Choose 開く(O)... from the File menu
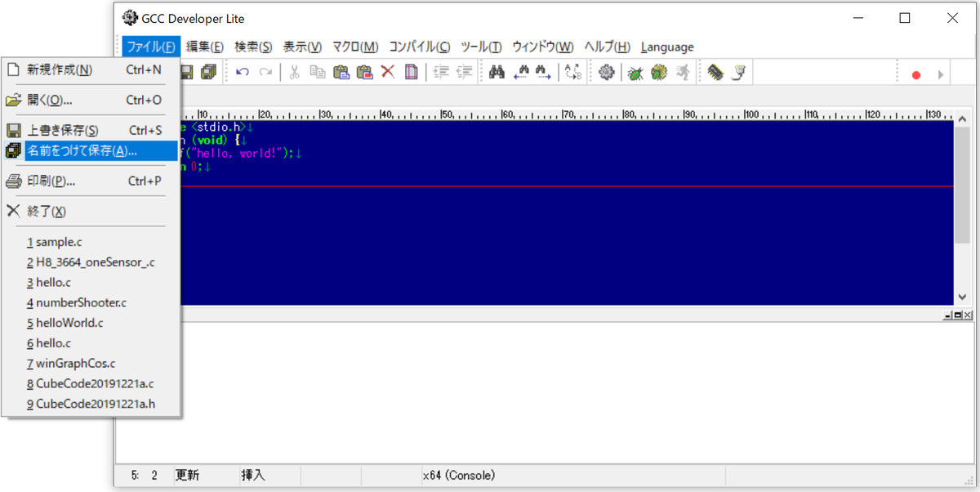The width and height of the screenshot is (980, 492). click(91, 100)
